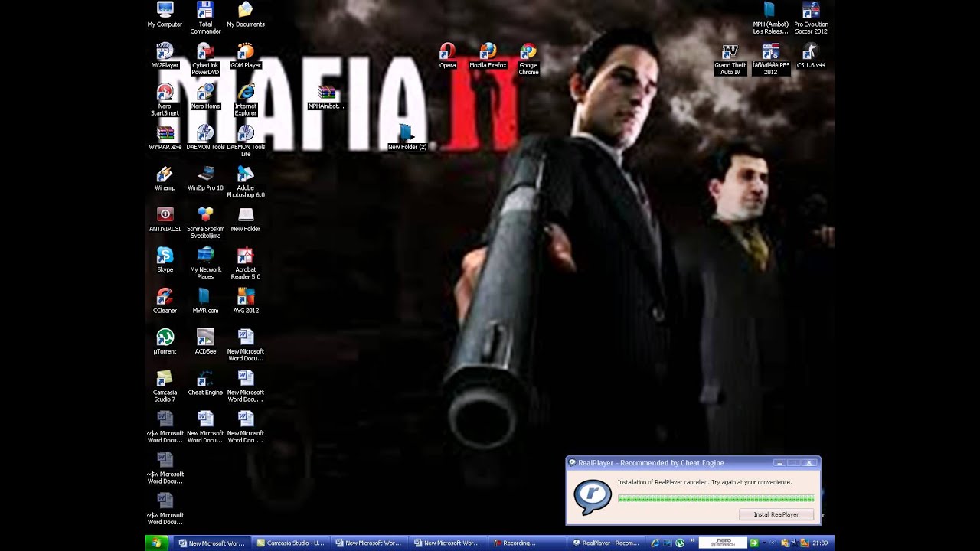Click Install RealPlayer button
This screenshot has width=980, height=551.
(x=776, y=514)
